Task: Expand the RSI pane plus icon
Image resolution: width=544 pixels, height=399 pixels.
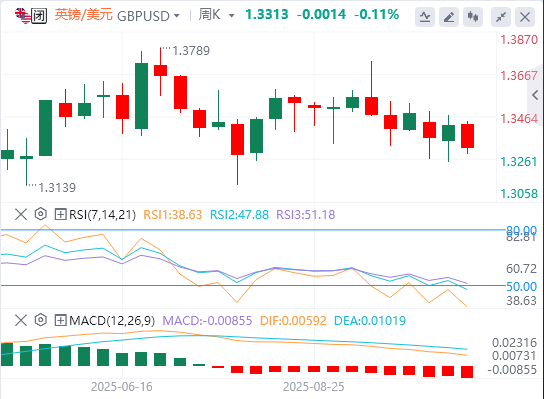Action: [x=60, y=214]
